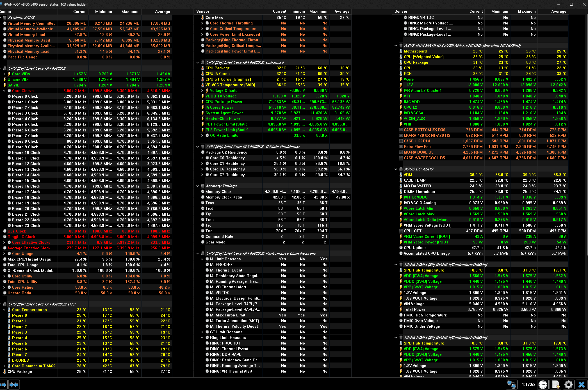Expand the Core VIDs row

pyautogui.click(x=4, y=74)
